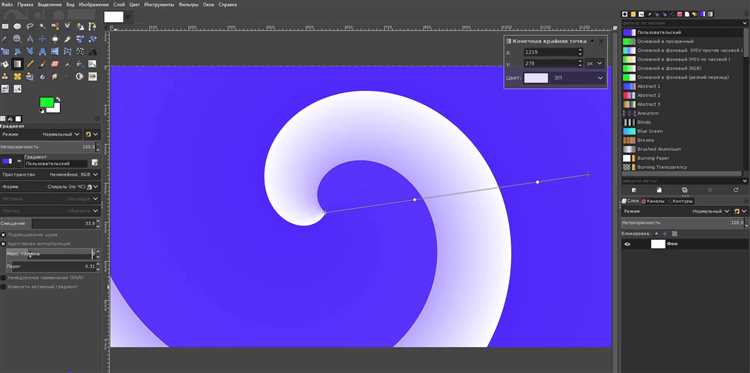750x373 pixels.
Task: Open the Инструменты menu
Action: click(159, 4)
